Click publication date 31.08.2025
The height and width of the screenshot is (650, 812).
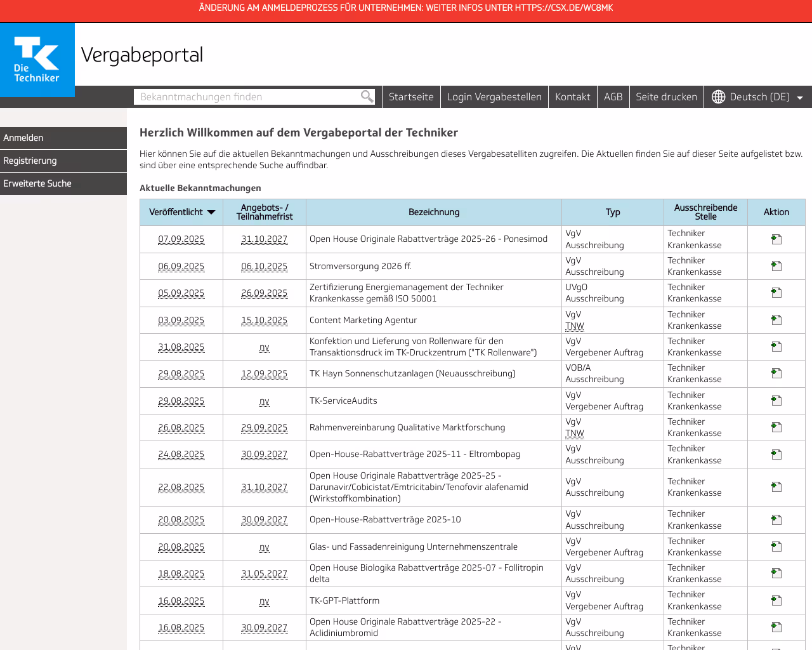point(181,347)
